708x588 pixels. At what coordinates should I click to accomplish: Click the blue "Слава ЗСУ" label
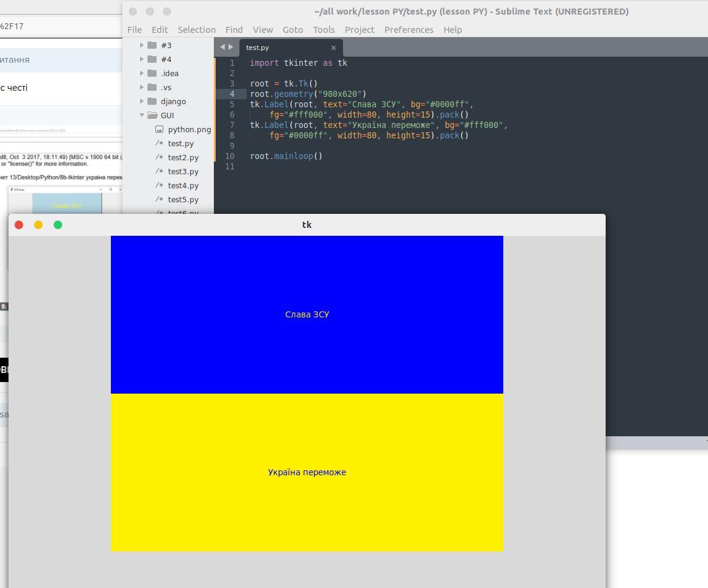tap(307, 314)
